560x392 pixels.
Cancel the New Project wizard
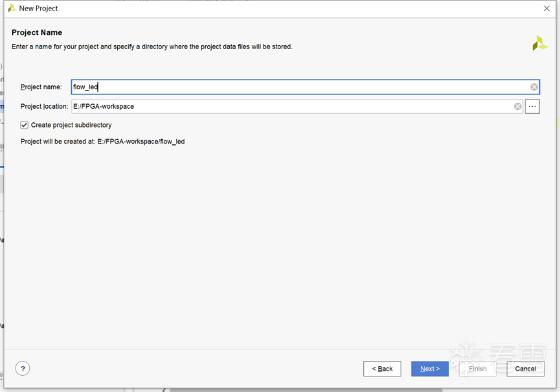coord(525,369)
